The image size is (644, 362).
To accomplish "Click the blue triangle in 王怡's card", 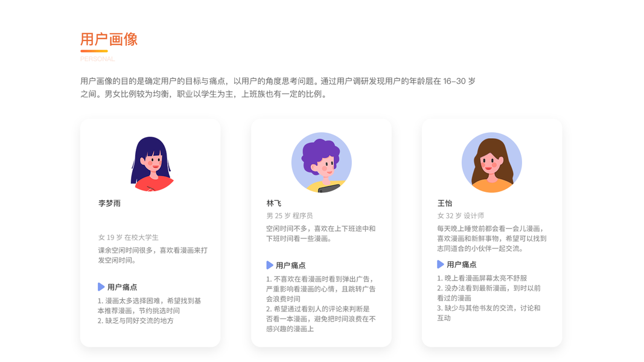I will [440, 264].
